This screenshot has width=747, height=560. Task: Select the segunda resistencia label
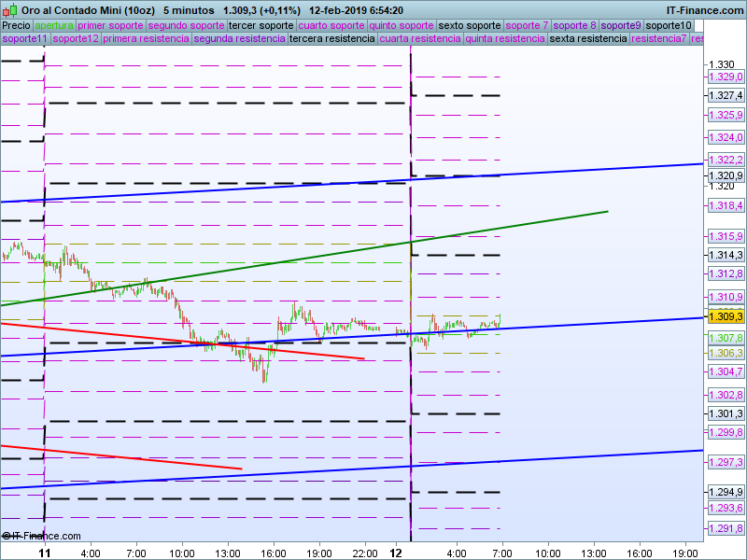pos(240,38)
